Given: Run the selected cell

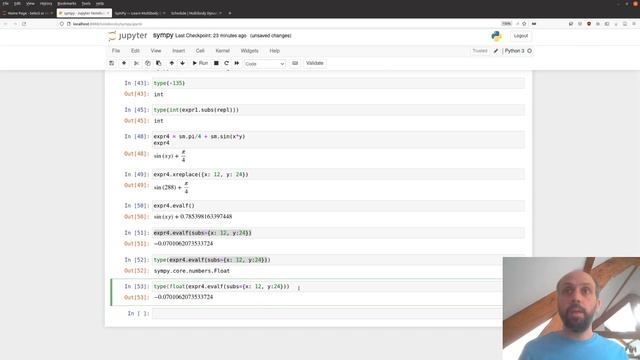Looking at the screenshot, I should 200,63.
